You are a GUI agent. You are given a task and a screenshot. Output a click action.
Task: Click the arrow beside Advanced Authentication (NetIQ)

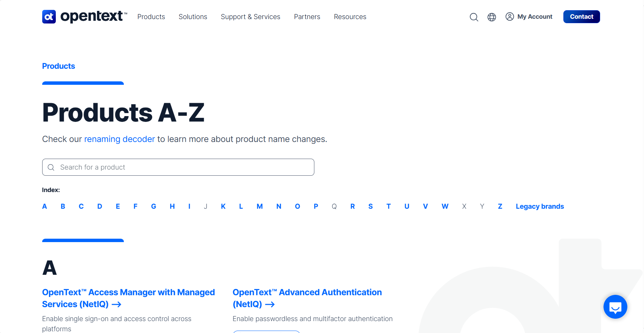tap(270, 304)
